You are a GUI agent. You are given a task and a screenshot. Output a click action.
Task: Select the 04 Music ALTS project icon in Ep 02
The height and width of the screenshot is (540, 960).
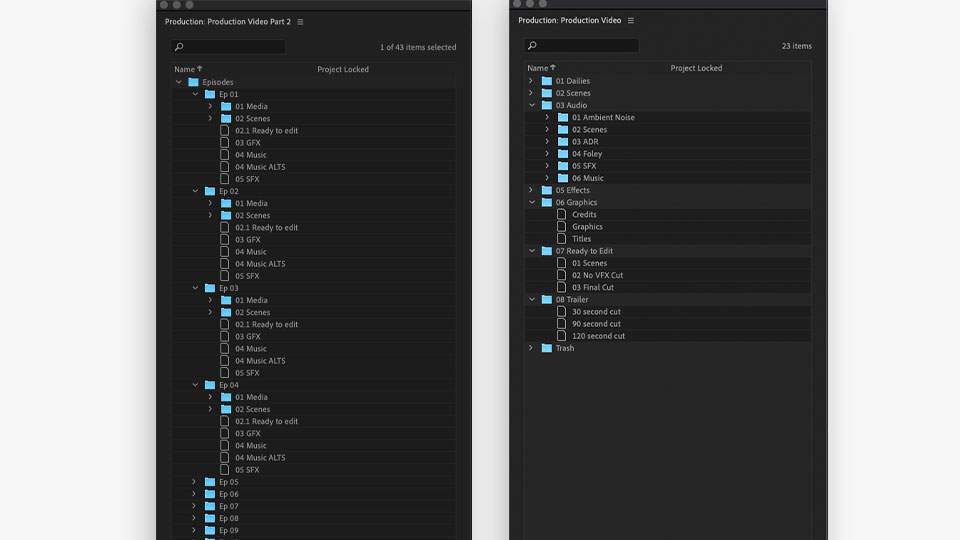[x=225, y=264]
